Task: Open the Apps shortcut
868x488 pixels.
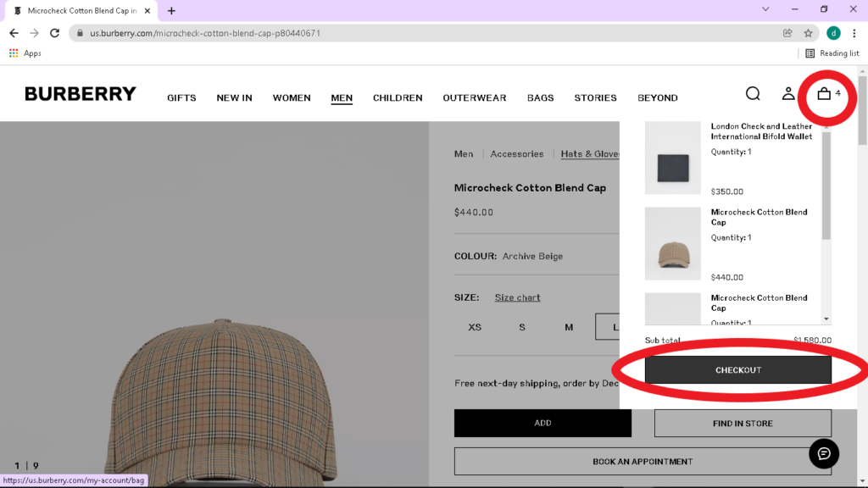Action: click(x=25, y=53)
